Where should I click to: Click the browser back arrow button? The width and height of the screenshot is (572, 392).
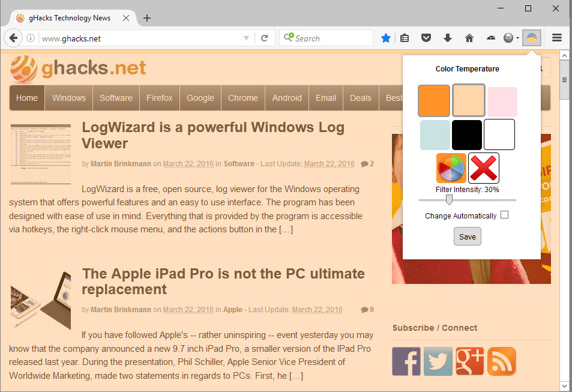coord(13,38)
